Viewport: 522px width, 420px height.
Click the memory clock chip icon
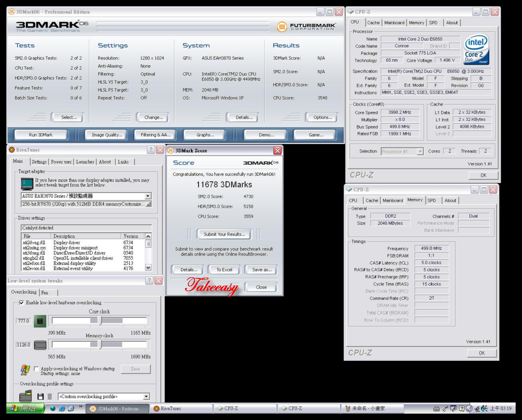40,345
